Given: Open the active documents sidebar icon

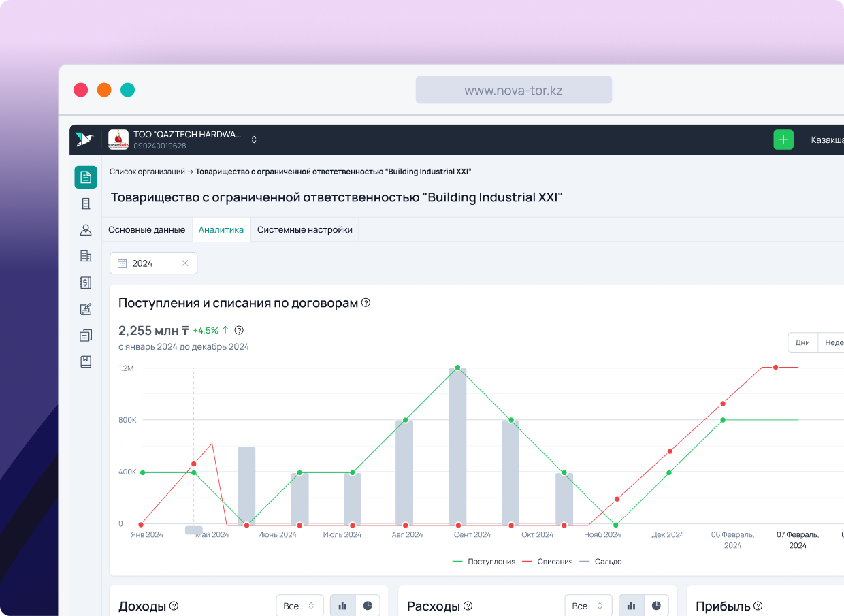Looking at the screenshot, I should point(86,177).
